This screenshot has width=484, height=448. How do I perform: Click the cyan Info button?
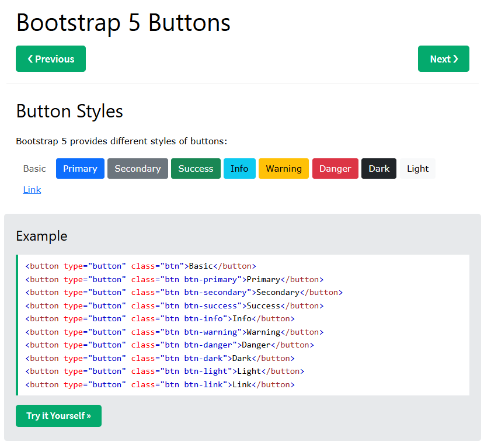pos(239,169)
